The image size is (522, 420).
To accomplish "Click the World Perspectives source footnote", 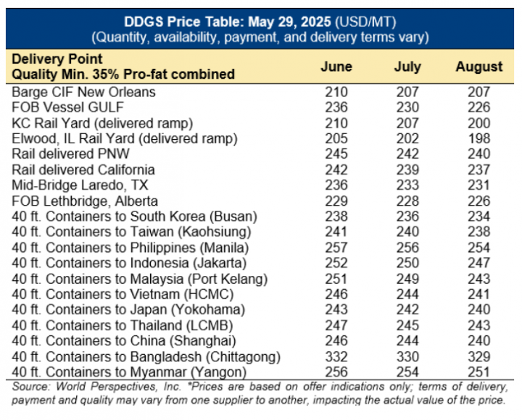I will [x=260, y=393].
